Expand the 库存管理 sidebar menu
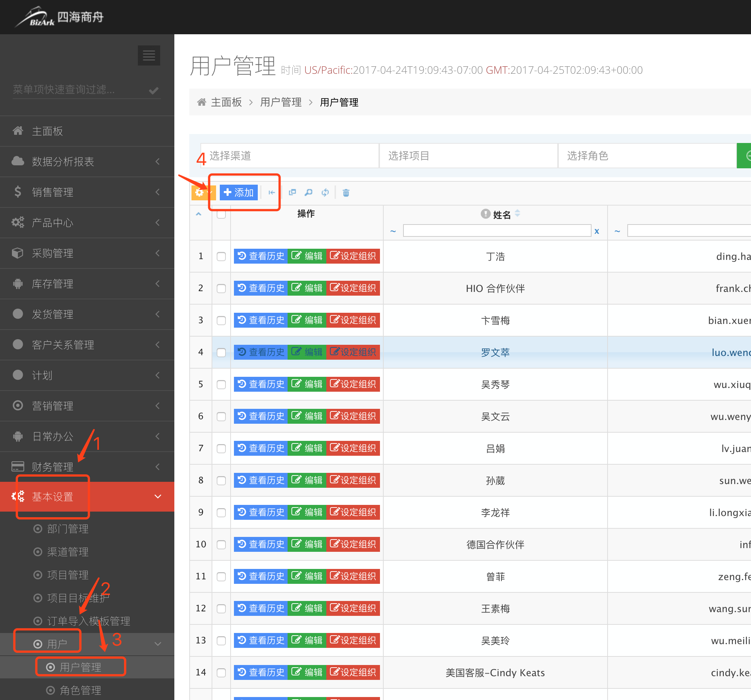This screenshot has height=700, width=751. (x=87, y=284)
